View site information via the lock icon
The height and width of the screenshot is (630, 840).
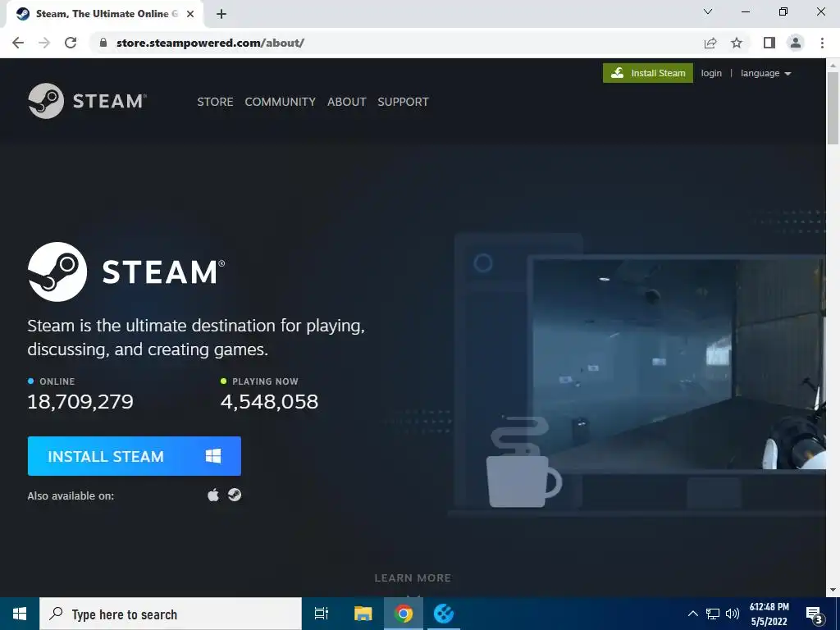pyautogui.click(x=103, y=43)
